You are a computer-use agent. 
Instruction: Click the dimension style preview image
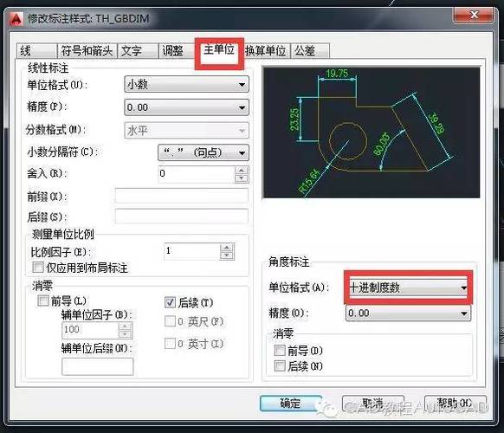click(372, 132)
